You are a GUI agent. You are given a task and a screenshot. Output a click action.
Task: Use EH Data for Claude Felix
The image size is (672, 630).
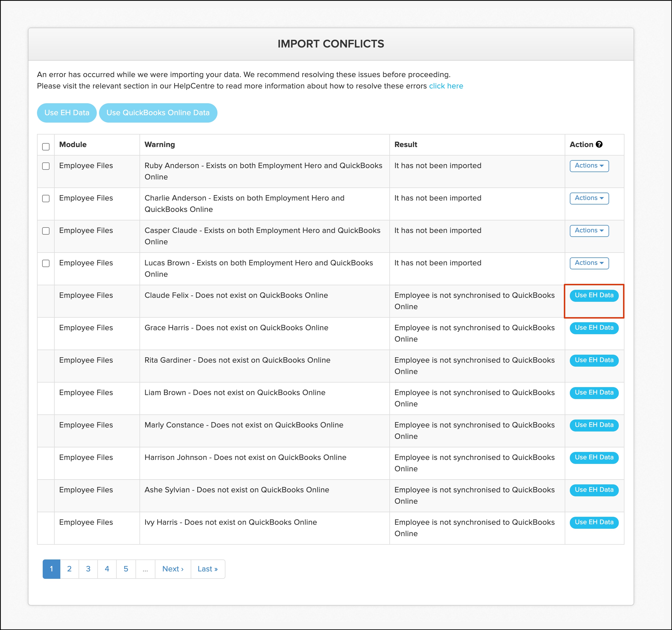click(594, 295)
